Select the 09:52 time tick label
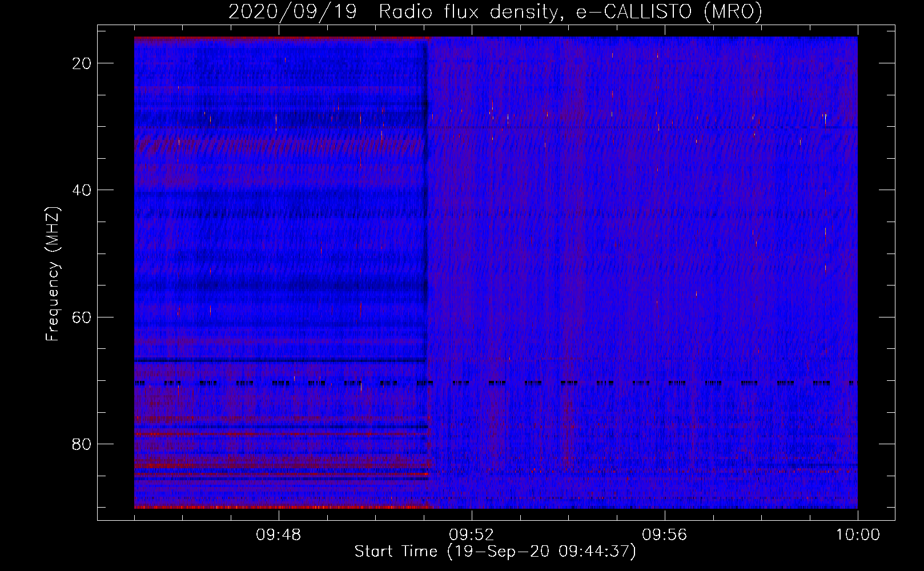 tap(472, 535)
